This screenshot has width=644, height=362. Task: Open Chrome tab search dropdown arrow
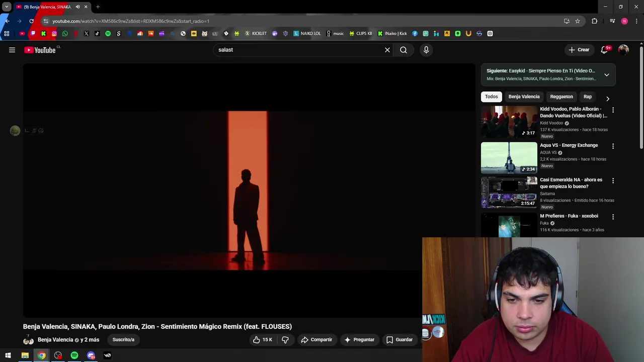coord(7,7)
